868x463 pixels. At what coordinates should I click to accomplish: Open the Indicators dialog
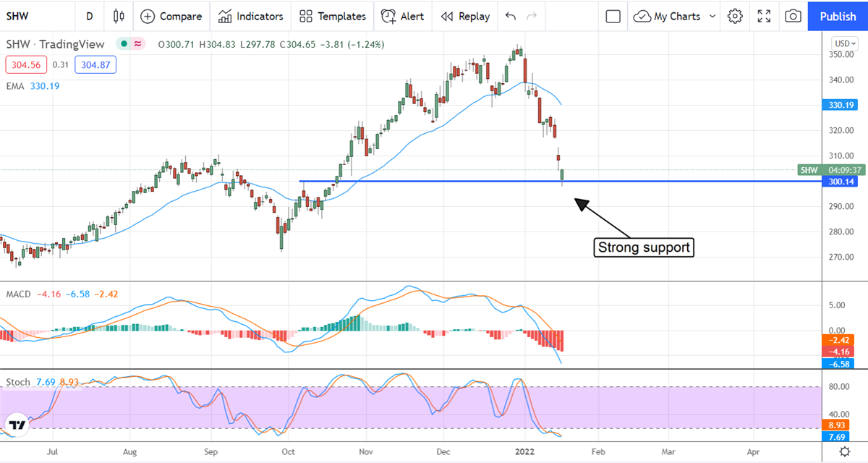[x=251, y=16]
